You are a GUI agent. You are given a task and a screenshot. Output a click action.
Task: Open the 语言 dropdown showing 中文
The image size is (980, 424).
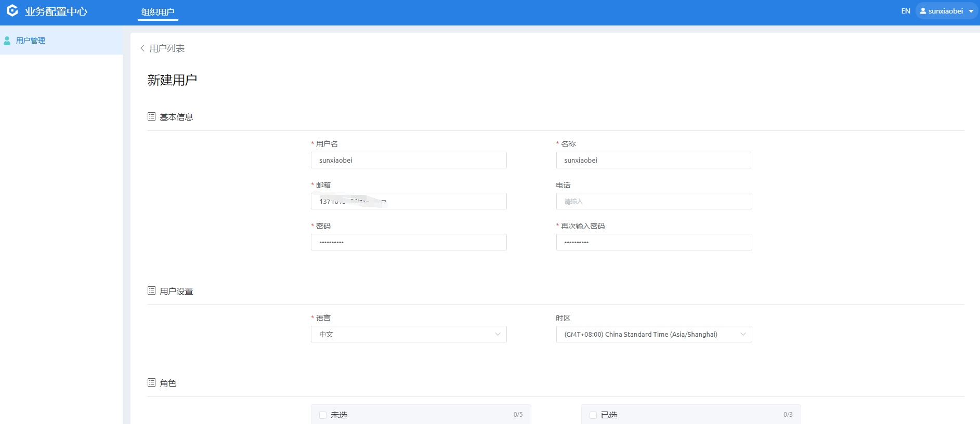409,334
